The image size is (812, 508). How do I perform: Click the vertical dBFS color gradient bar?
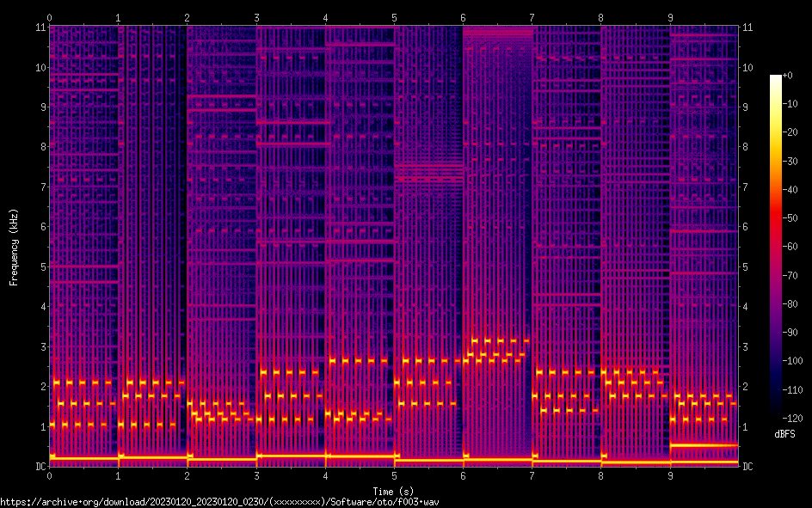[776, 248]
